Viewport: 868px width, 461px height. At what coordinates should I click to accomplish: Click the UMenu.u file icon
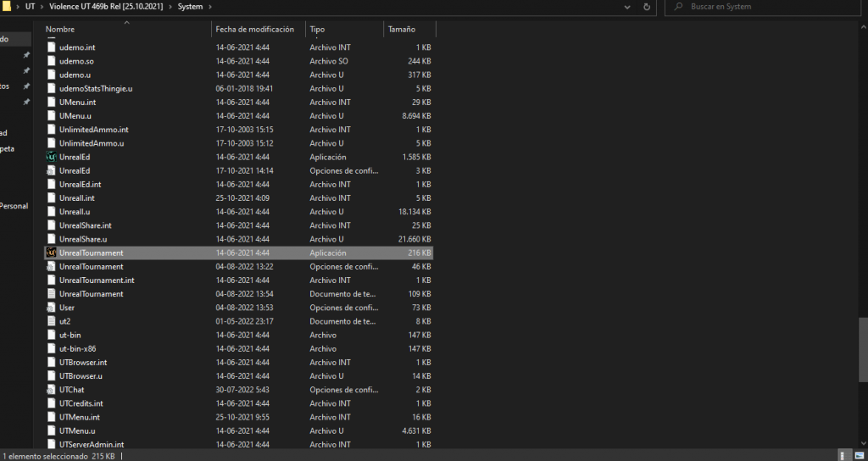(x=52, y=115)
